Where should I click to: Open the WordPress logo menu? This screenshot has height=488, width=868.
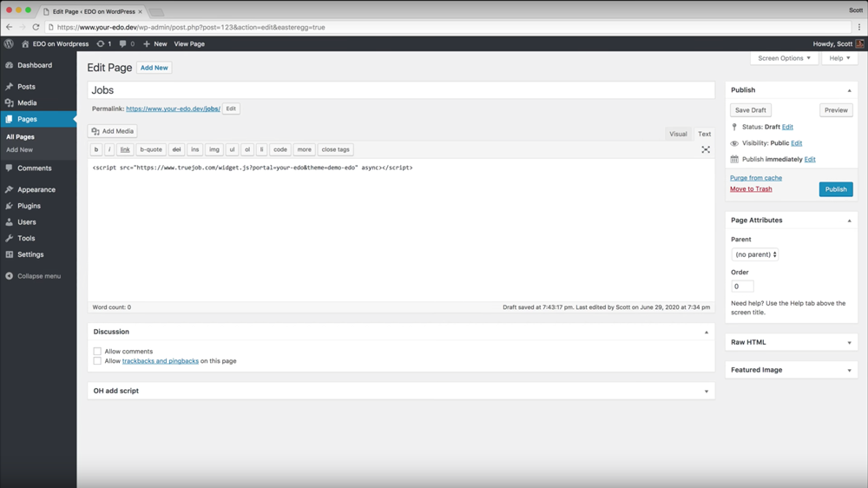click(9, 43)
